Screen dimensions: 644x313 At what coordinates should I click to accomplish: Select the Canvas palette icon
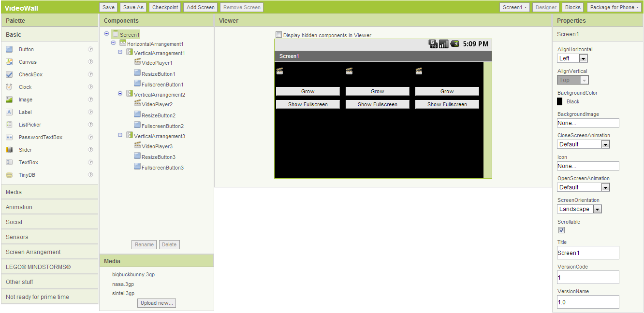(x=9, y=62)
